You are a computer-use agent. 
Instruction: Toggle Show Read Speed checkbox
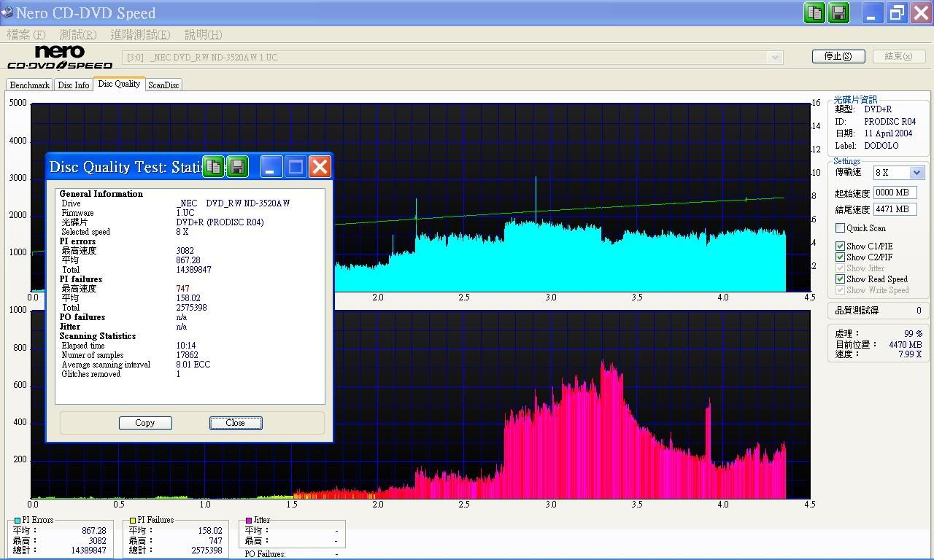point(841,279)
